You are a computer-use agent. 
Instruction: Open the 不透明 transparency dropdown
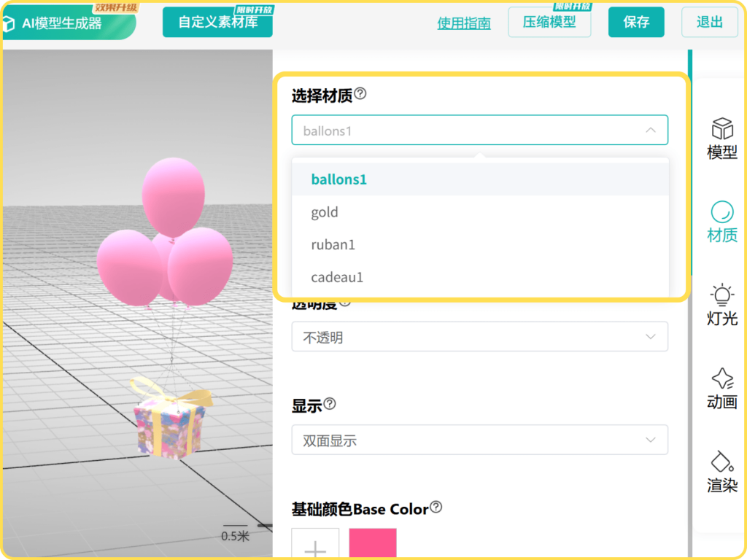coord(480,337)
